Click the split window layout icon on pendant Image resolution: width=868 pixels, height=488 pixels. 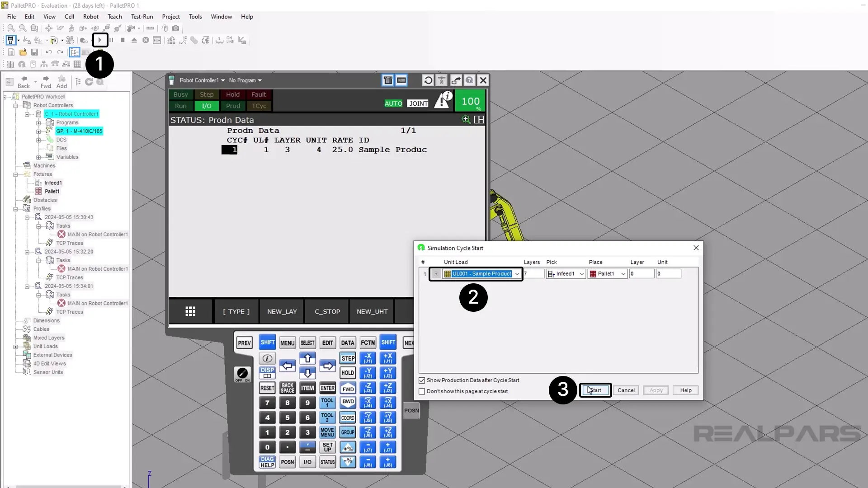coord(479,119)
